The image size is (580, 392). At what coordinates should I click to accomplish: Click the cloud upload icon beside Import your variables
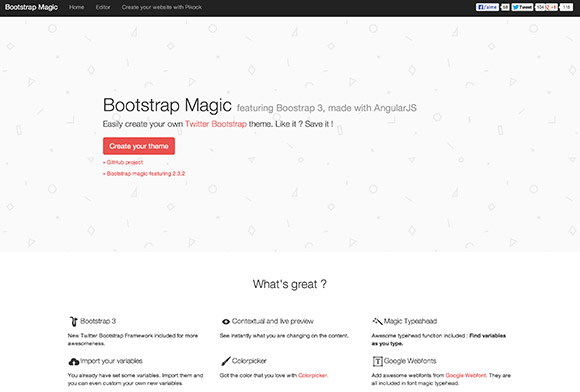coord(74,361)
